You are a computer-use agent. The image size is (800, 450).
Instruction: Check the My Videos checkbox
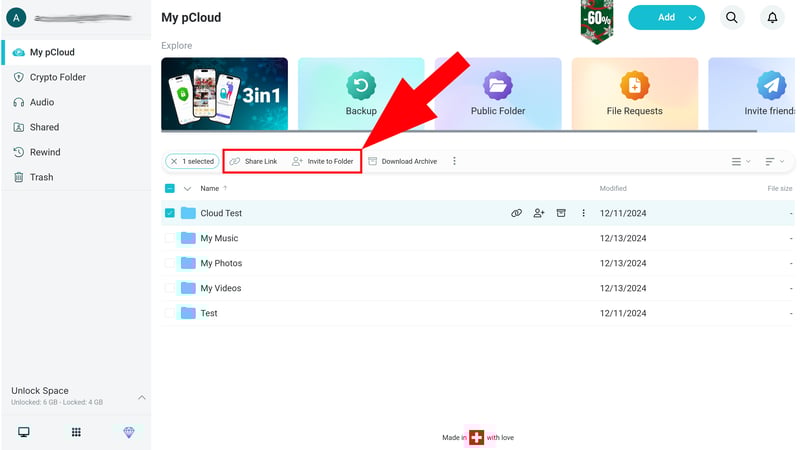coord(170,288)
